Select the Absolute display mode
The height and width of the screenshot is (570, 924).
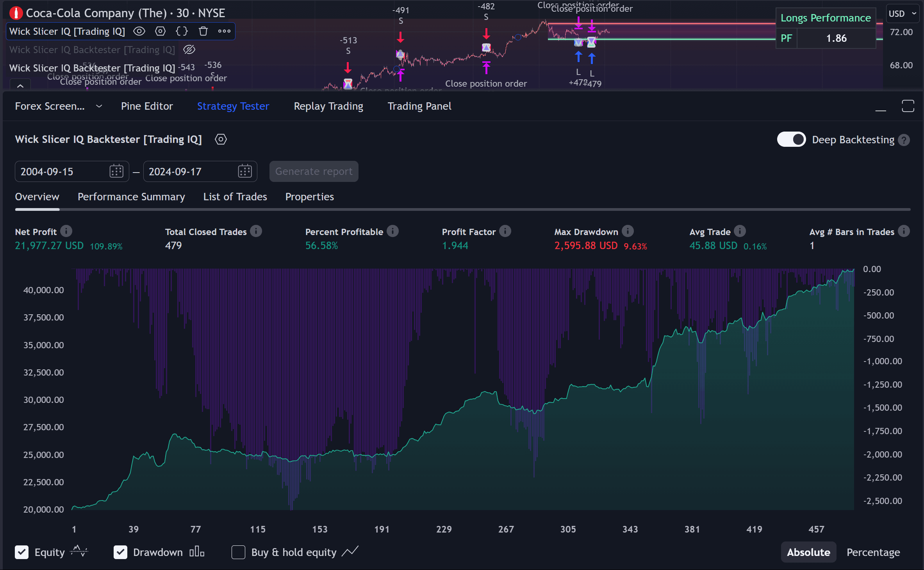pyautogui.click(x=808, y=552)
